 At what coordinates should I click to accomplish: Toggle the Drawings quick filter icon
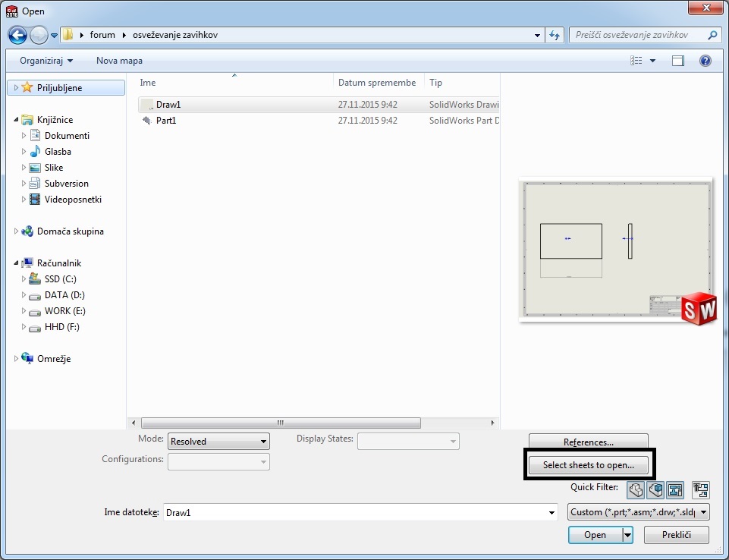[674, 489]
